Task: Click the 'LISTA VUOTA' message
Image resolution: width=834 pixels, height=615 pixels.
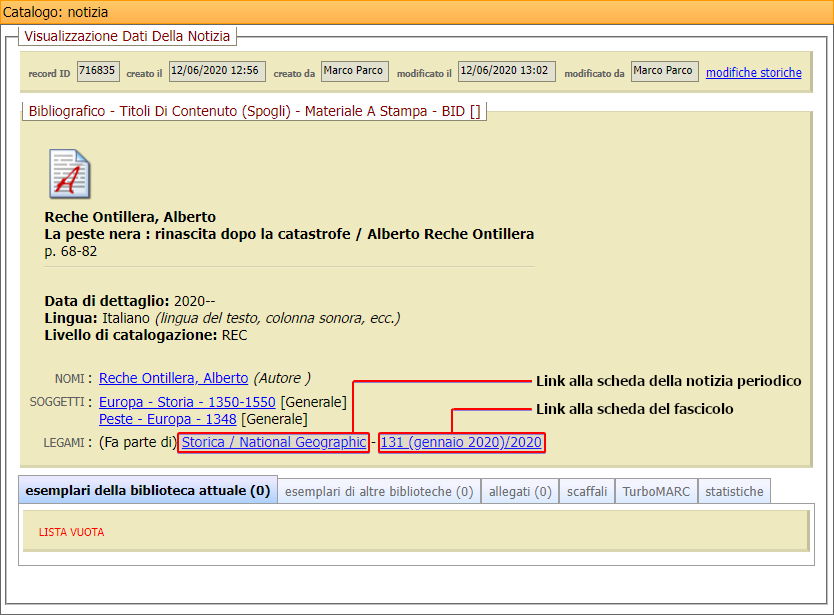Action: tap(71, 532)
